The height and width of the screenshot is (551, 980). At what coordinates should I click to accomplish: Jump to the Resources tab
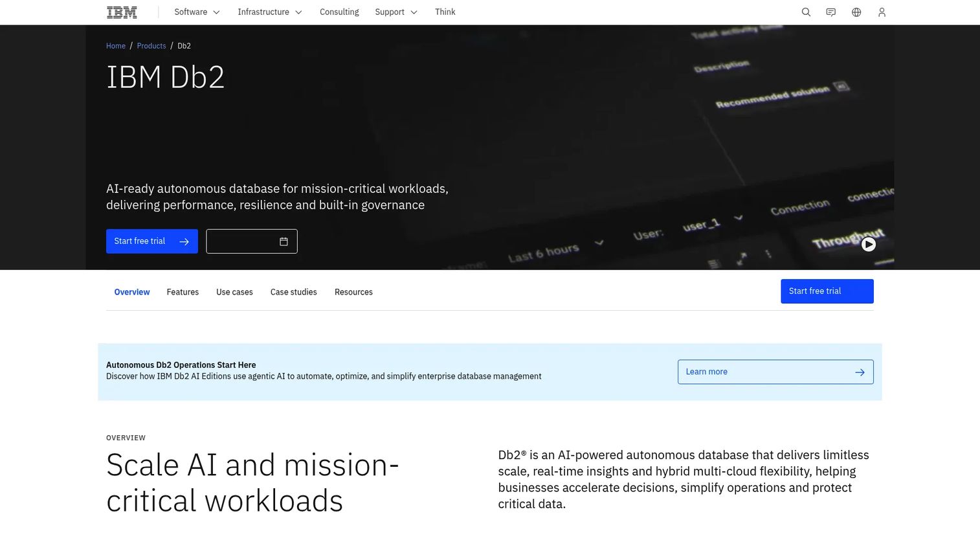click(x=353, y=292)
